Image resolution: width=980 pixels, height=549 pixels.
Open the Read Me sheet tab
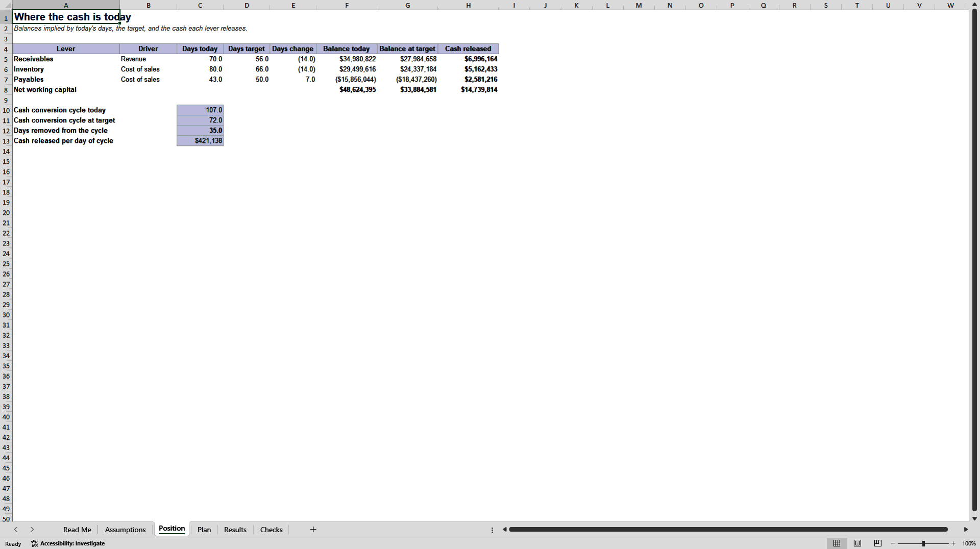[77, 530]
